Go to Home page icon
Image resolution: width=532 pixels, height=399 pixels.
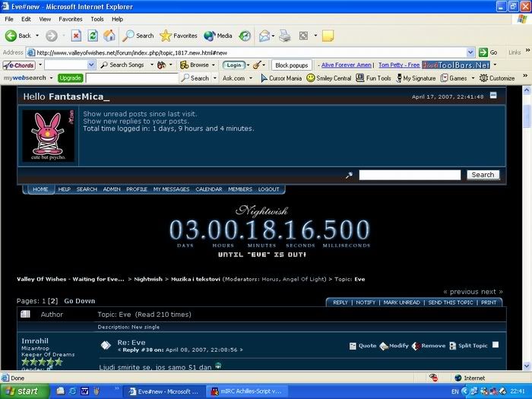pos(109,36)
